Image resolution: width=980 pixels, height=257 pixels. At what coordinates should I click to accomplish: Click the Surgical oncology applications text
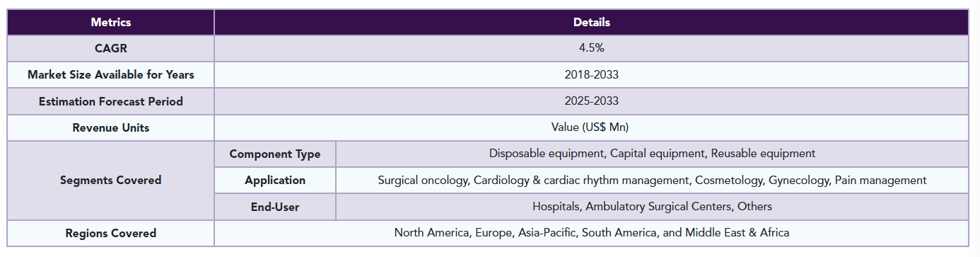pos(653,180)
